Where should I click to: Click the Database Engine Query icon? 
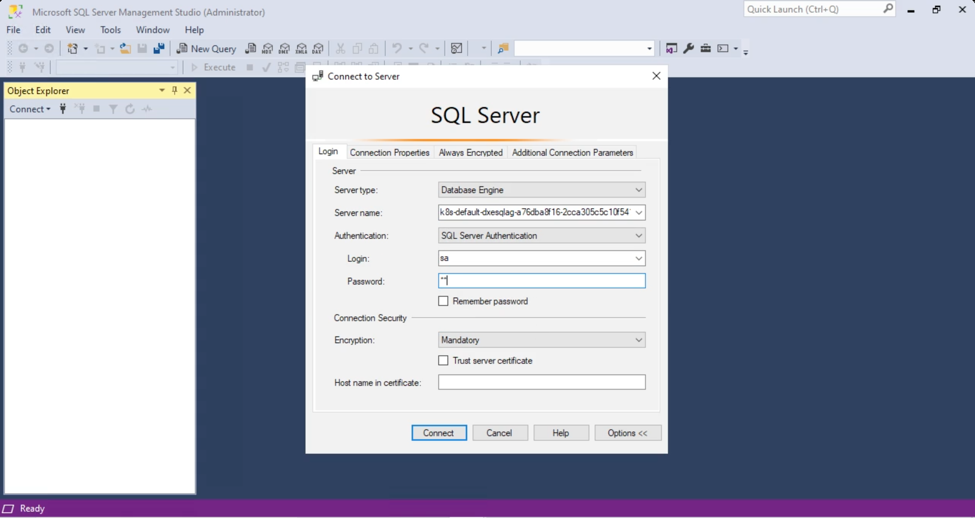(x=251, y=49)
